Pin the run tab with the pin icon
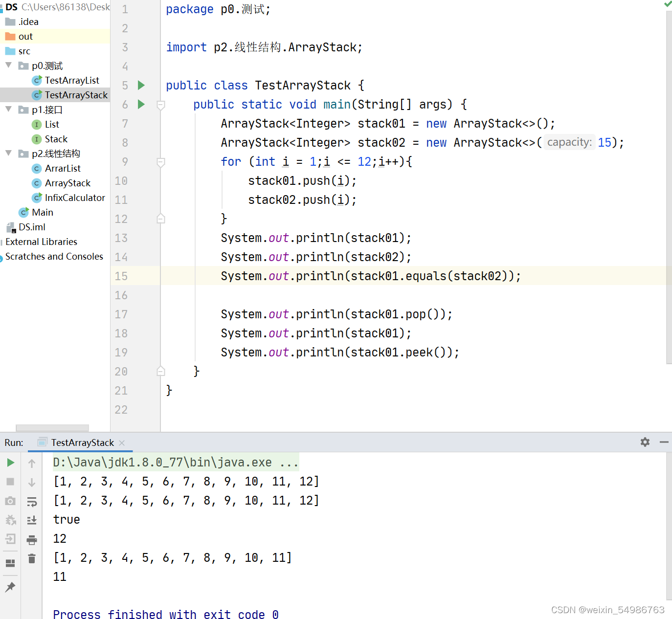Viewport: 672px width, 619px height. click(x=10, y=587)
